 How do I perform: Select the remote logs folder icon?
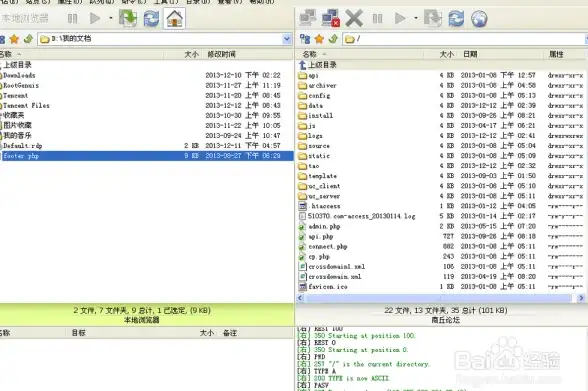302,136
